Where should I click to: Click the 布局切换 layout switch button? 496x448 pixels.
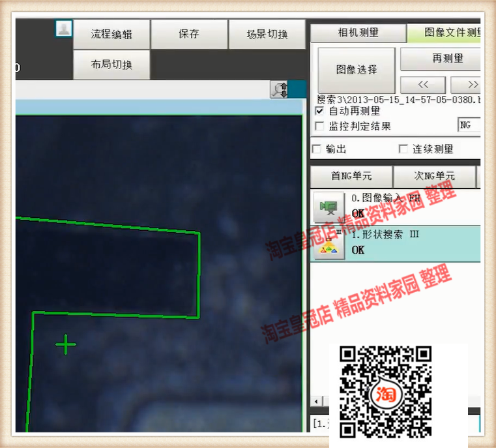[111, 65]
